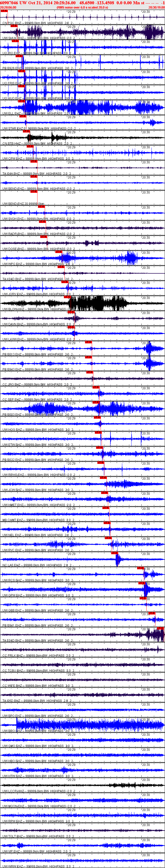This screenshot has height=868, width=165.
Task: Select the UW NEL EHZ station label
Action: [x=38, y=535]
